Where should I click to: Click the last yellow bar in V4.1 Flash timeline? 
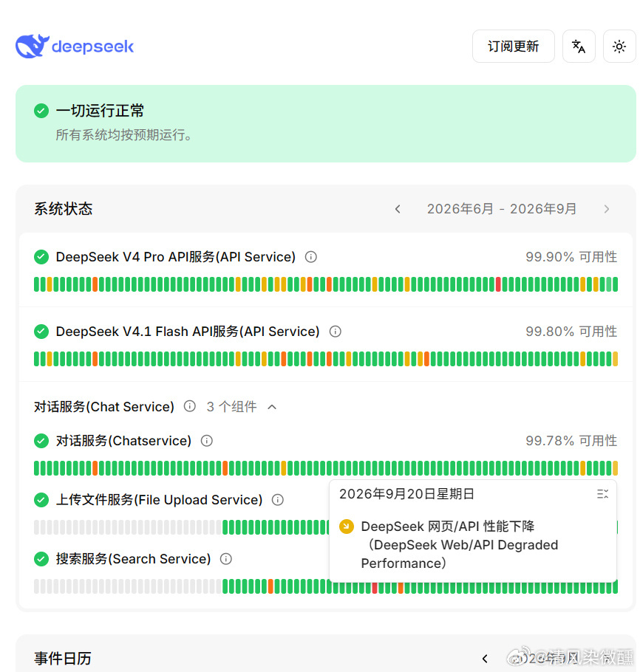[615, 359]
